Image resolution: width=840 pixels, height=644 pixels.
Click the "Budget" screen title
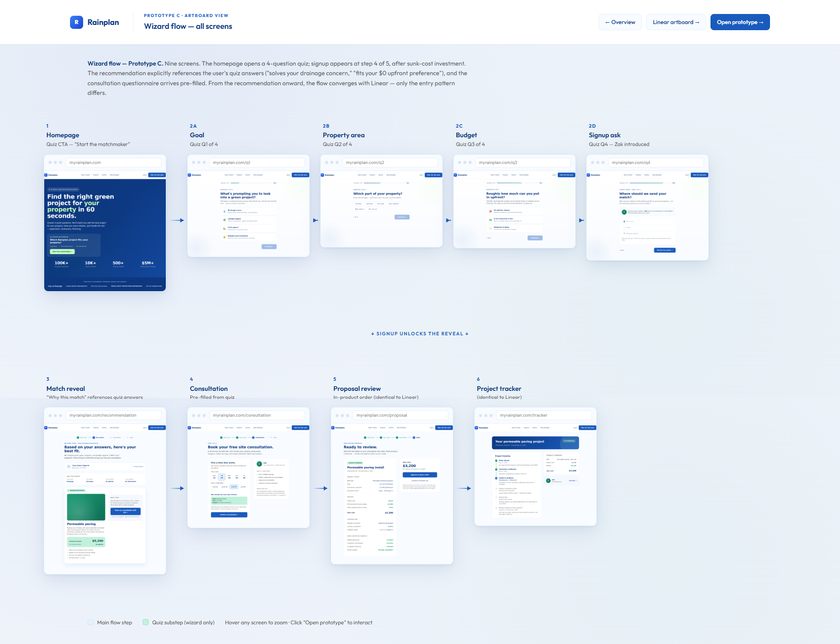pyautogui.click(x=466, y=135)
